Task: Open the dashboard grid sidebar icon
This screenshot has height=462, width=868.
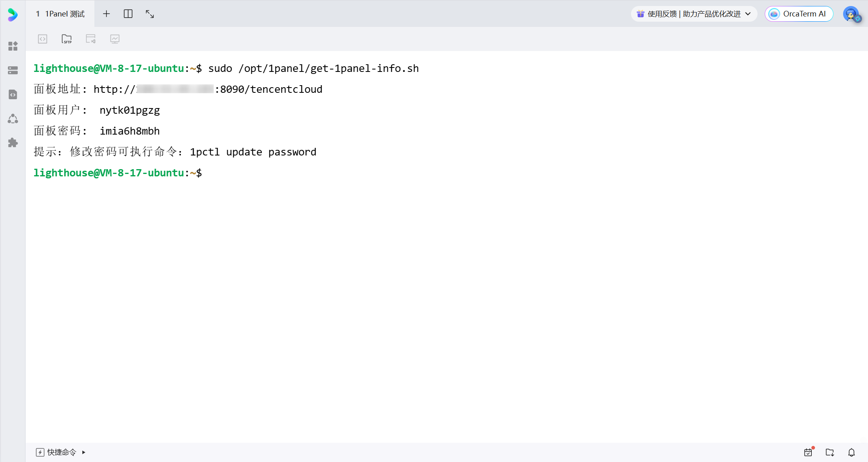Action: click(13, 46)
